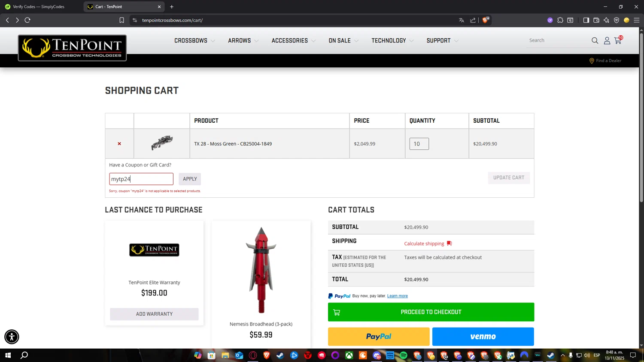Pay with the Venmo button
Image resolution: width=644 pixels, height=362 pixels.
483,337
